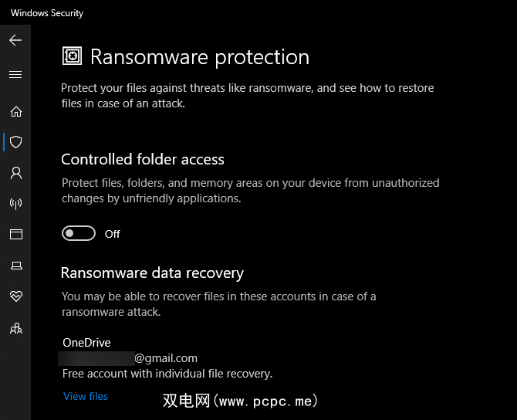
Task: Click the Ransomware protection header icon
Action: 72,56
